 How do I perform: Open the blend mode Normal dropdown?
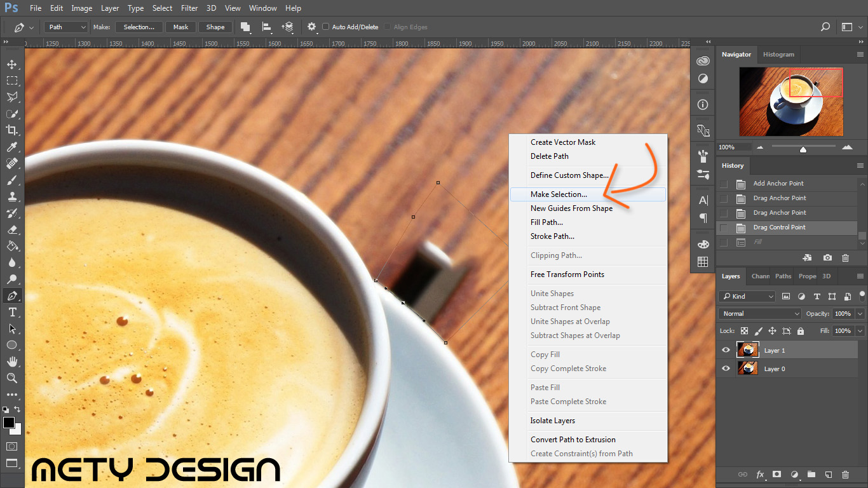pos(761,313)
